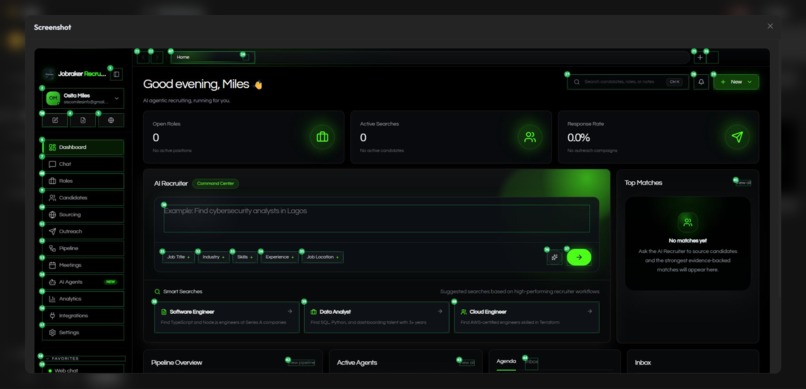The width and height of the screenshot is (806, 389).
Task: Open the New button dropdown
Action: (x=736, y=82)
